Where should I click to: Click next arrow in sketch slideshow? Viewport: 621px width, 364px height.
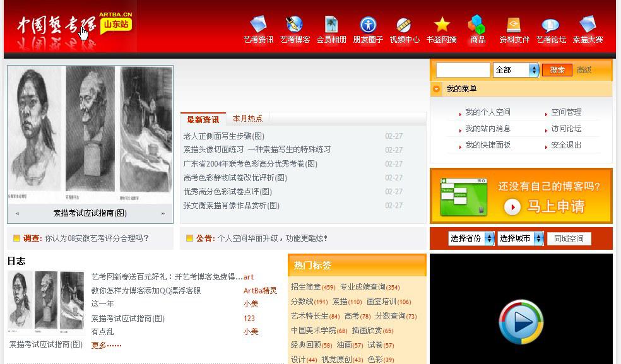[x=163, y=213]
